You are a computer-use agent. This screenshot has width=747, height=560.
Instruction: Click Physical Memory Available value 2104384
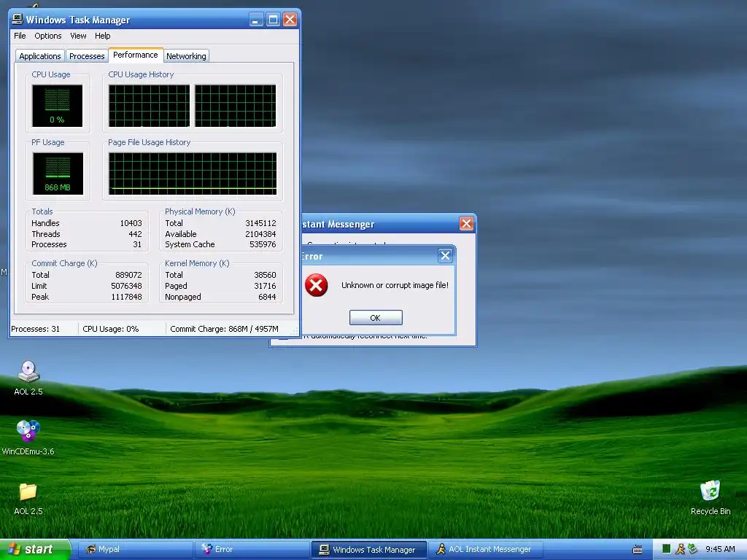[260, 234]
